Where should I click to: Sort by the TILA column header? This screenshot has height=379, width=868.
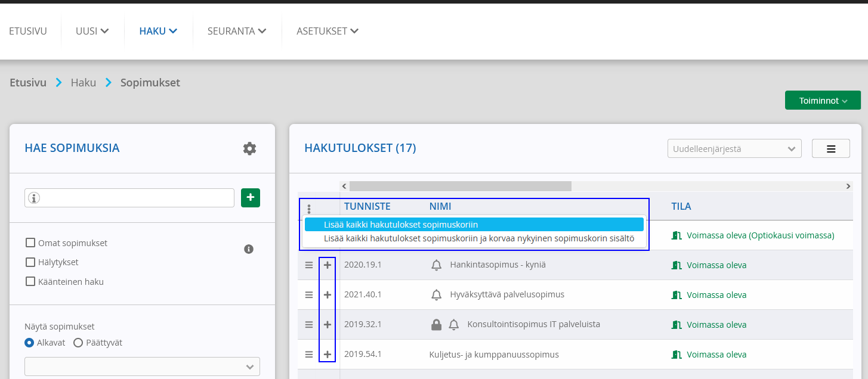[681, 206]
